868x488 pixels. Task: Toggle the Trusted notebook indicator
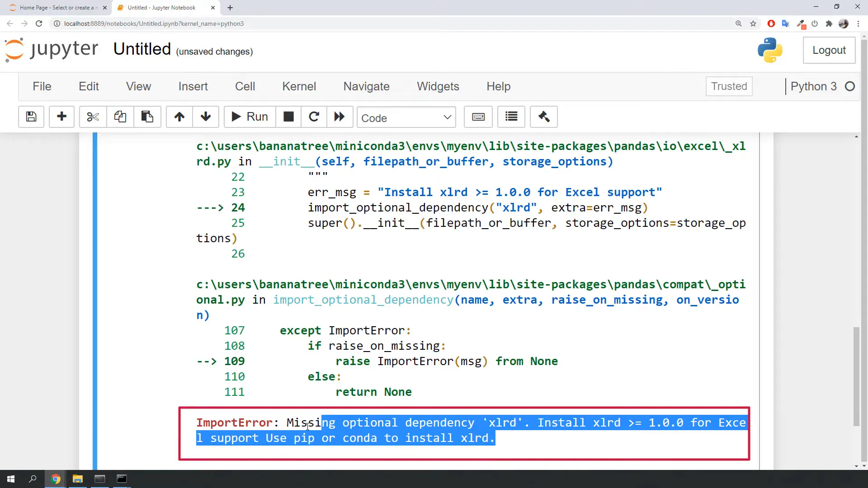click(x=729, y=86)
